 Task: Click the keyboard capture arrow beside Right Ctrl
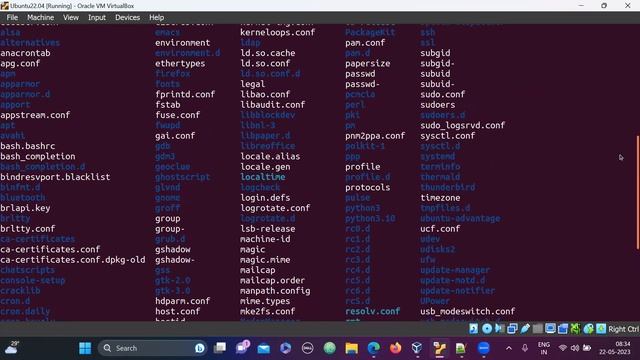601,329
